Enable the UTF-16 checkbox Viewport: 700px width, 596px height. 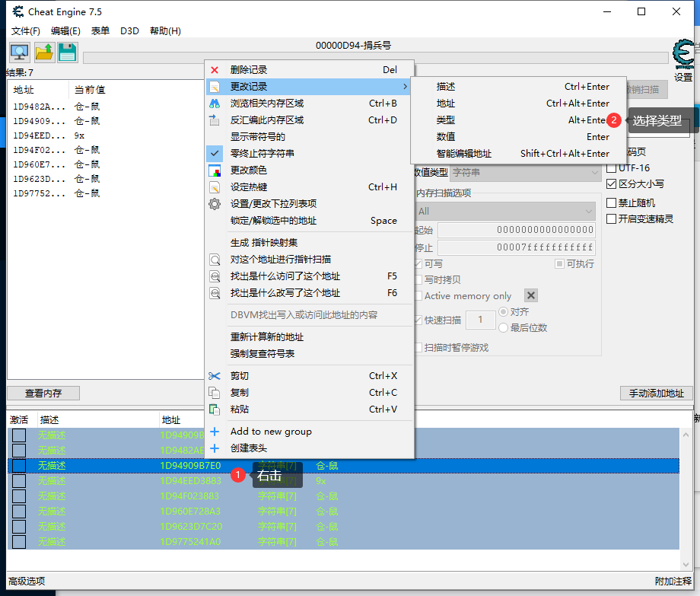pos(611,167)
